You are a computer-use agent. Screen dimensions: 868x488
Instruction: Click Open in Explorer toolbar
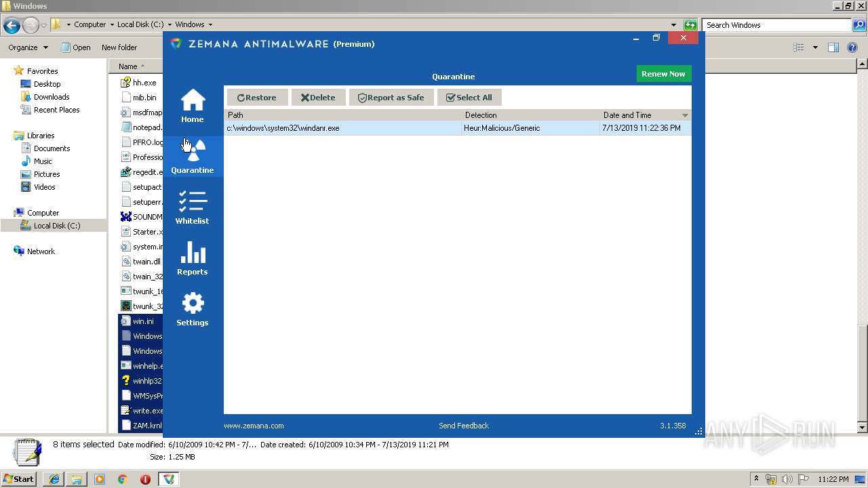tap(76, 47)
